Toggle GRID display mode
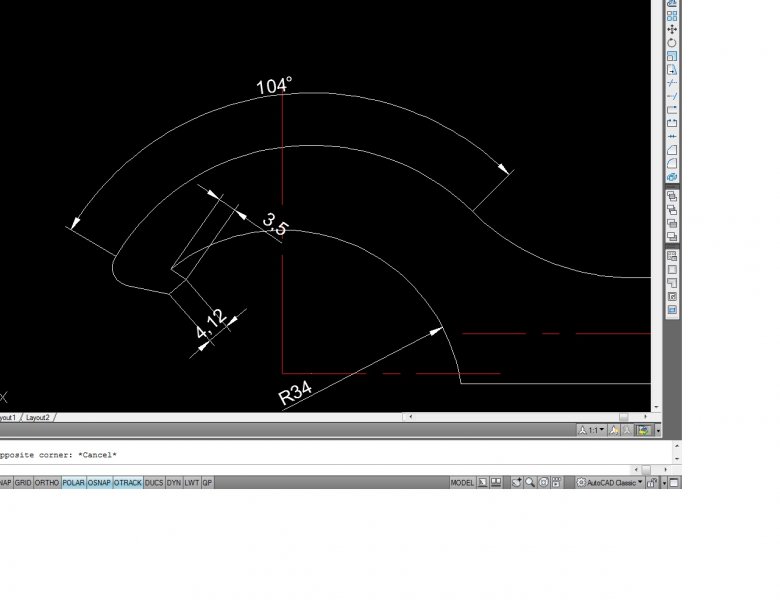780x600 pixels. [x=23, y=483]
